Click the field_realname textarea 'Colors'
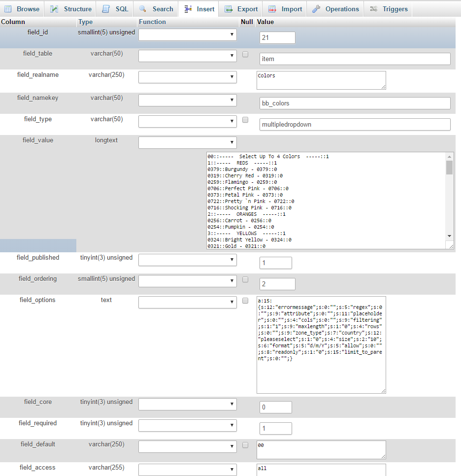 (x=321, y=80)
